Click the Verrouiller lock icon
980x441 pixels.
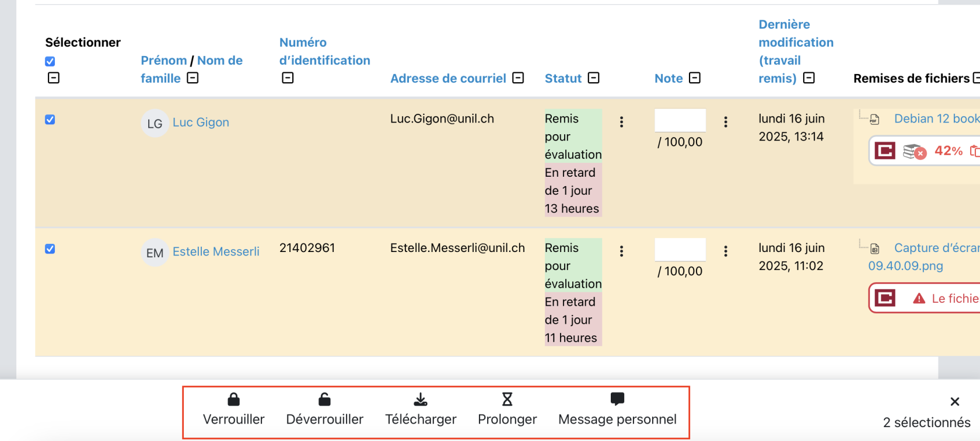233,400
